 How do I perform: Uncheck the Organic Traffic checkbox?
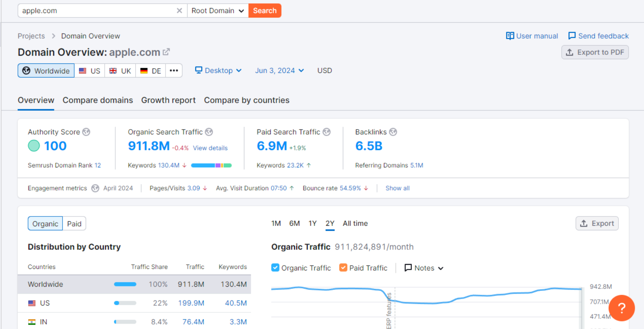[275, 268]
